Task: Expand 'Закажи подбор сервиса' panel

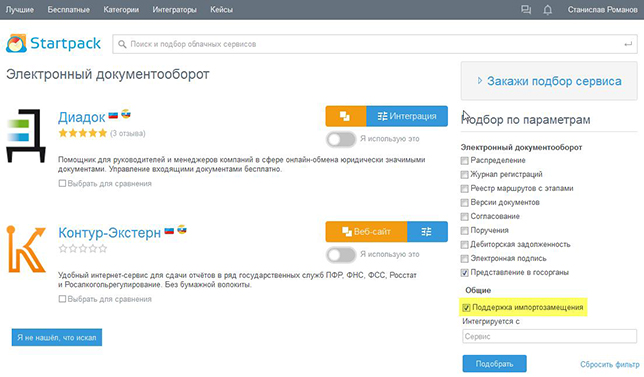Action: (549, 81)
